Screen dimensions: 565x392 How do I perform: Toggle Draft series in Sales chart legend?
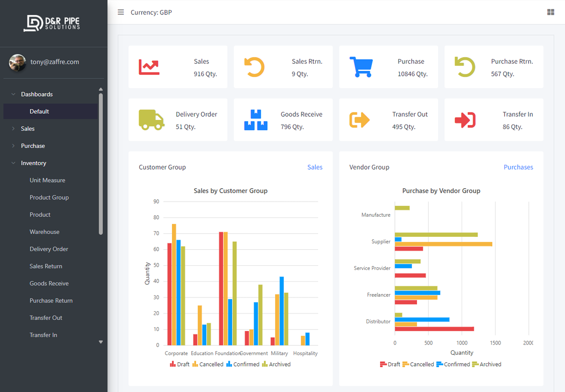pyautogui.click(x=180, y=364)
